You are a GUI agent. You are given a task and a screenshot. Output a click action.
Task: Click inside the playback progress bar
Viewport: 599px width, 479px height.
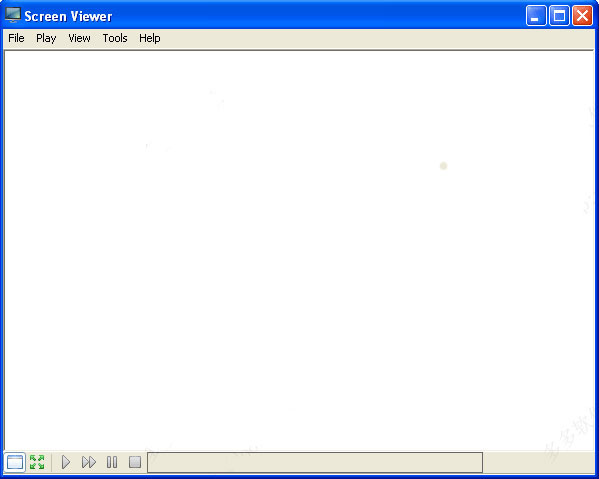click(315, 463)
